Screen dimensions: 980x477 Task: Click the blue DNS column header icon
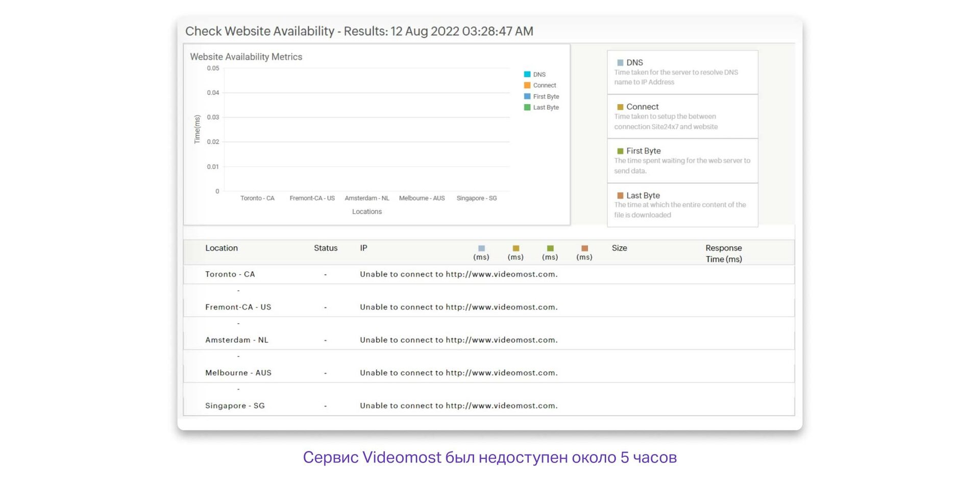481,248
